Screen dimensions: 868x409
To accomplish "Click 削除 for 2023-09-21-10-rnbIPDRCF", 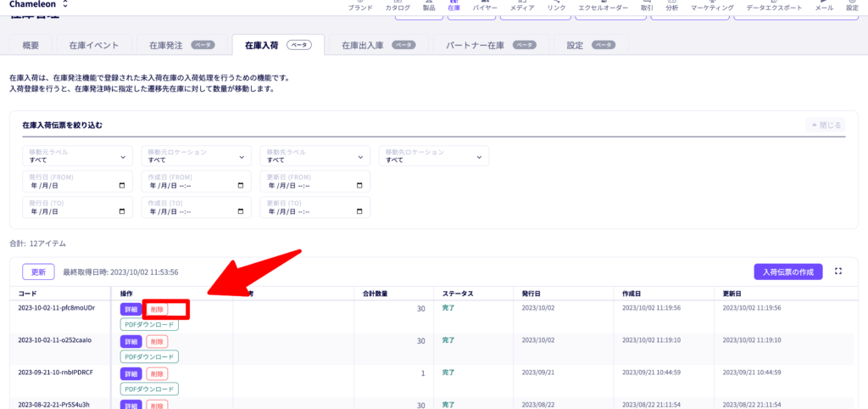I will pos(157,374).
